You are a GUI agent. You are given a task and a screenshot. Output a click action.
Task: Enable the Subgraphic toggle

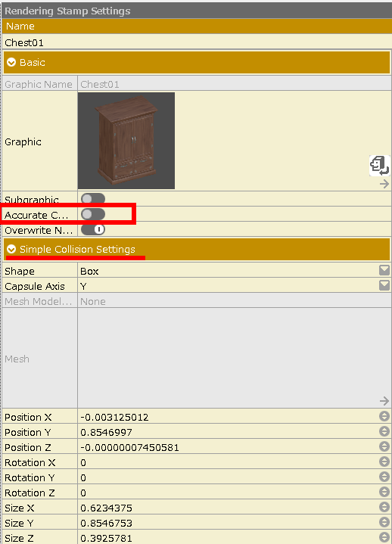92,198
